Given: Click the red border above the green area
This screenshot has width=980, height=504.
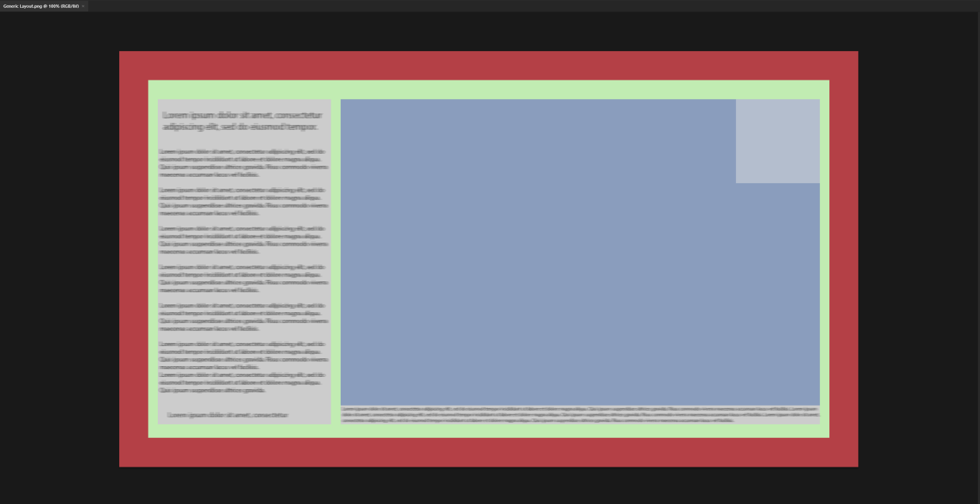Looking at the screenshot, I should (488, 65).
